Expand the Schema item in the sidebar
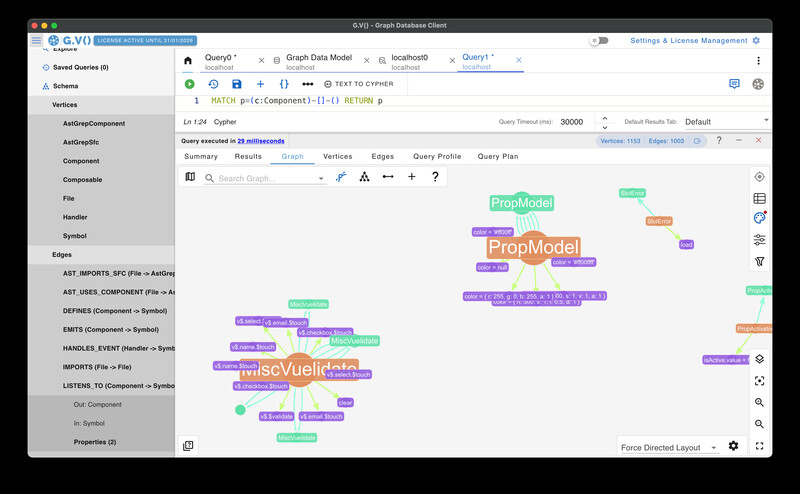The height and width of the screenshot is (494, 800). [x=102, y=86]
